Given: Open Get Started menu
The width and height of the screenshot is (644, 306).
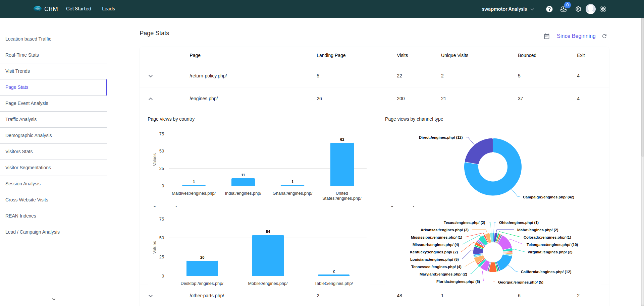Looking at the screenshot, I should pos(78,9).
